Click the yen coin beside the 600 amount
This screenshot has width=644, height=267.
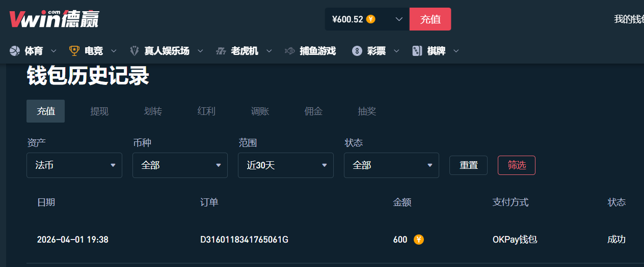point(419,240)
